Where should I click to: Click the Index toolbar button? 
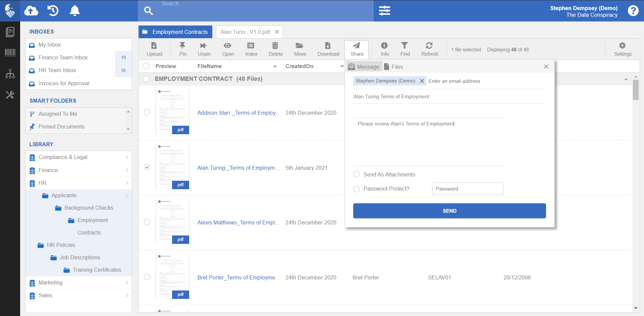coord(251,49)
